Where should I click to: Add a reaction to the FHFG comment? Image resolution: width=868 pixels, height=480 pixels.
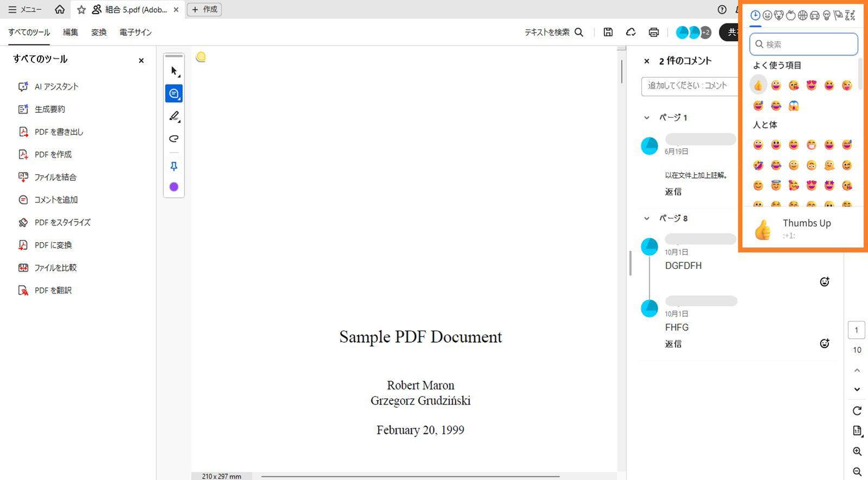pyautogui.click(x=825, y=343)
